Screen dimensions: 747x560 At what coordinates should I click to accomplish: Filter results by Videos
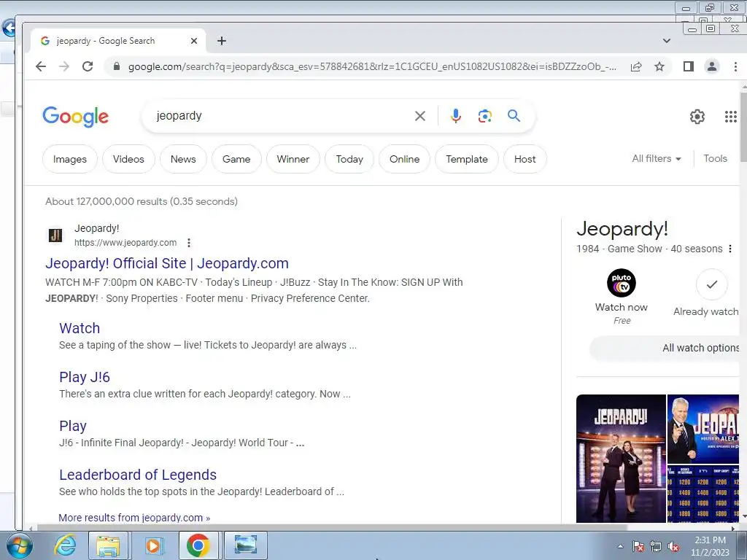(128, 159)
